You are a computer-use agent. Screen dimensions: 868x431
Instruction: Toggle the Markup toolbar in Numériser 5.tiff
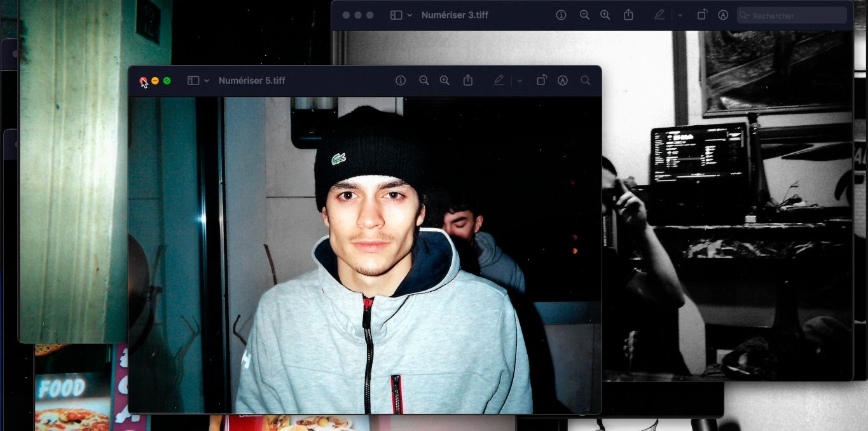pyautogui.click(x=562, y=81)
